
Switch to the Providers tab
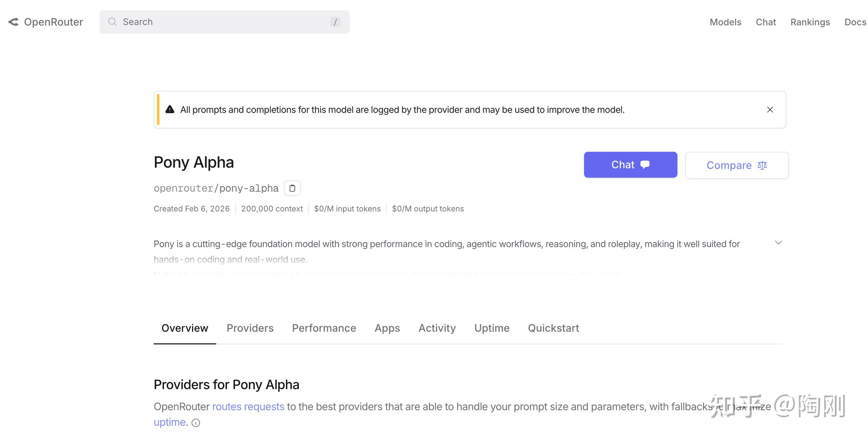pyautogui.click(x=250, y=328)
